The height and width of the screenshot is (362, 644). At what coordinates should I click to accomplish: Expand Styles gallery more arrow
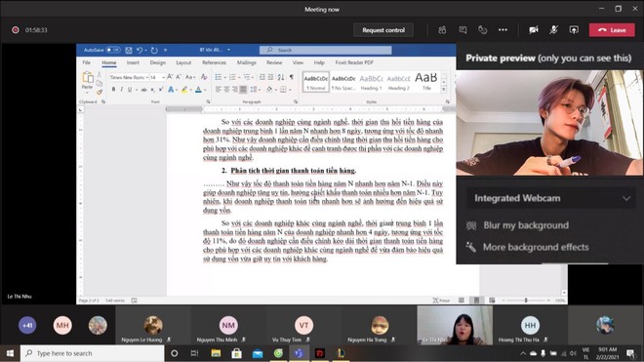(x=444, y=89)
